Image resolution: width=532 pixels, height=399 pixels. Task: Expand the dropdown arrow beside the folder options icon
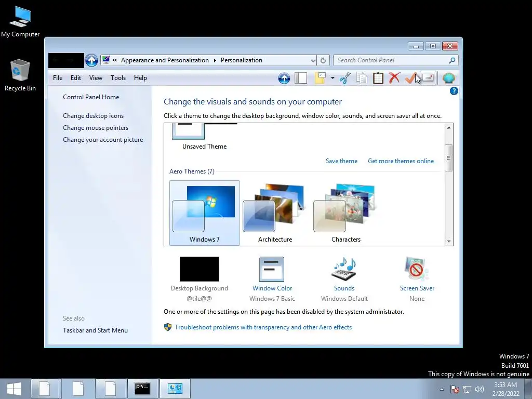[332, 78]
